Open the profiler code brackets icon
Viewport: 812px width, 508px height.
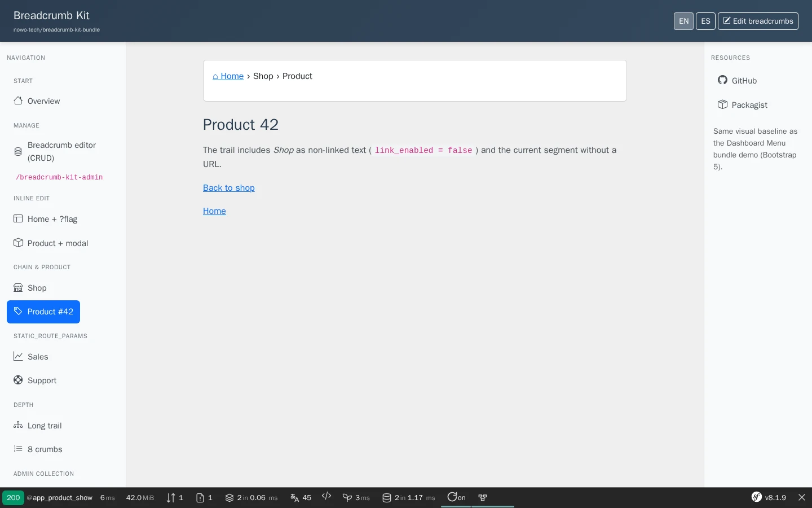326,496
